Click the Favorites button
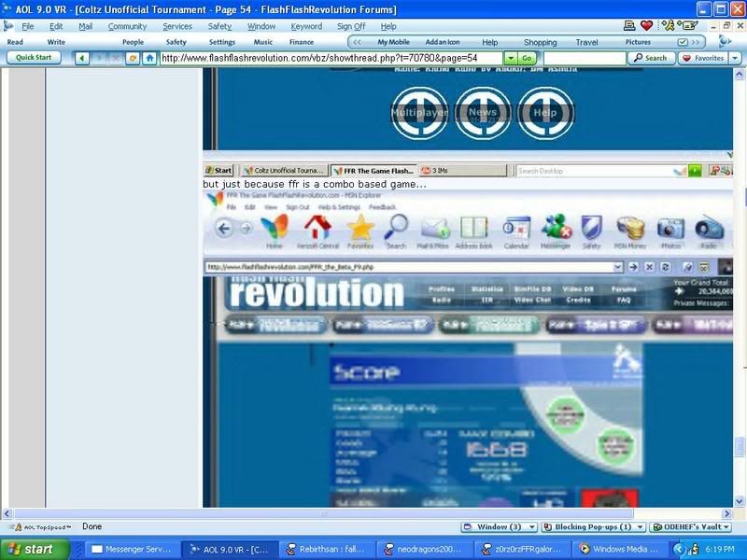747x560 pixels. [703, 58]
